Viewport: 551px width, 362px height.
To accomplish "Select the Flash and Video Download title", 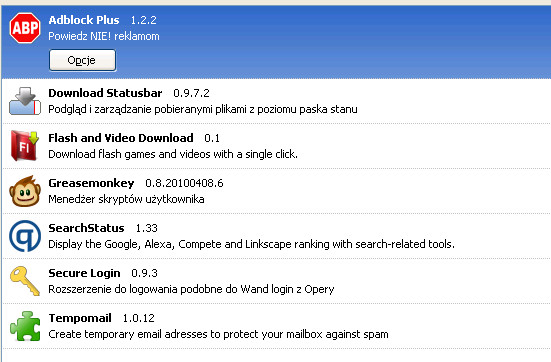I will tap(121, 138).
